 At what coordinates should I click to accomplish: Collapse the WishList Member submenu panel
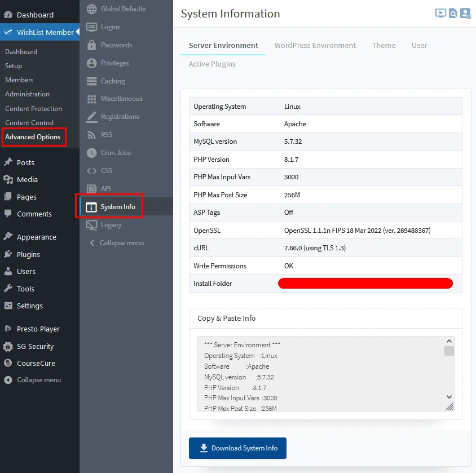[x=116, y=243]
